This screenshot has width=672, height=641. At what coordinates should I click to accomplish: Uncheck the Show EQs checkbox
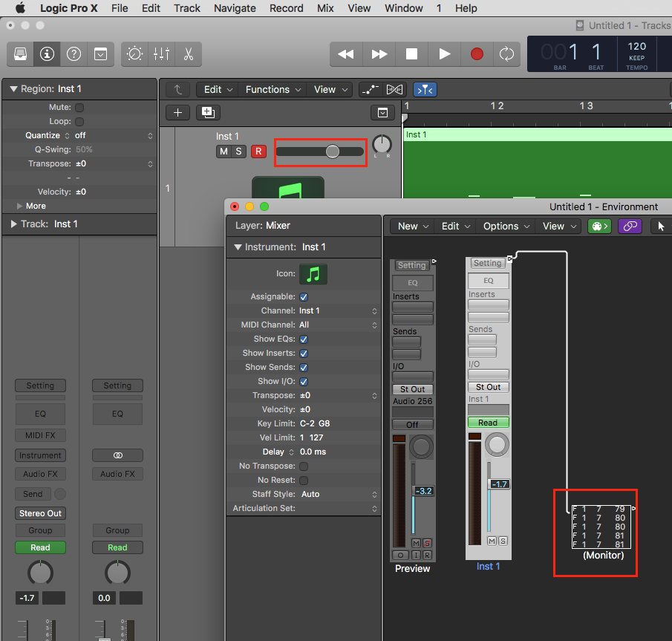pos(303,339)
